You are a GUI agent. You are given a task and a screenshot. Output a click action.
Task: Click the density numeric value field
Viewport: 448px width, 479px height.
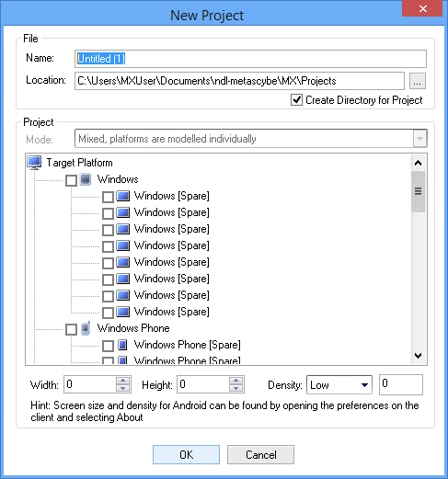pyautogui.click(x=401, y=384)
